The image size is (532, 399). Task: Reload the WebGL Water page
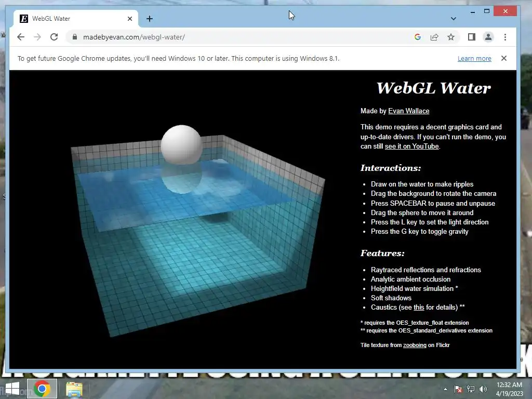point(54,37)
